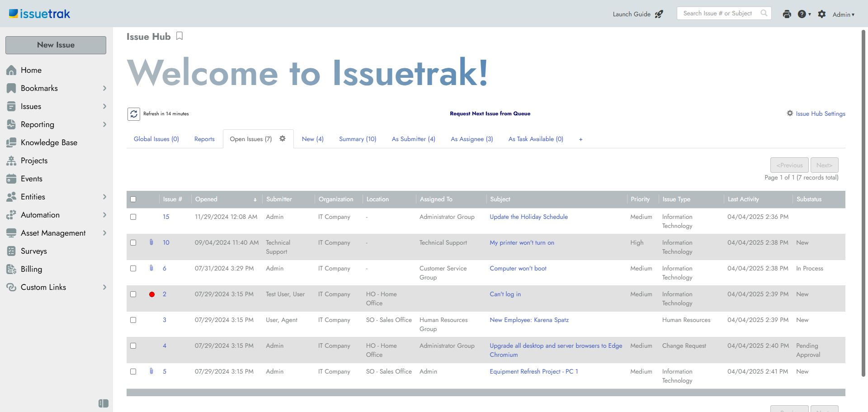Click the red dot on issue 2

pyautogui.click(x=152, y=294)
